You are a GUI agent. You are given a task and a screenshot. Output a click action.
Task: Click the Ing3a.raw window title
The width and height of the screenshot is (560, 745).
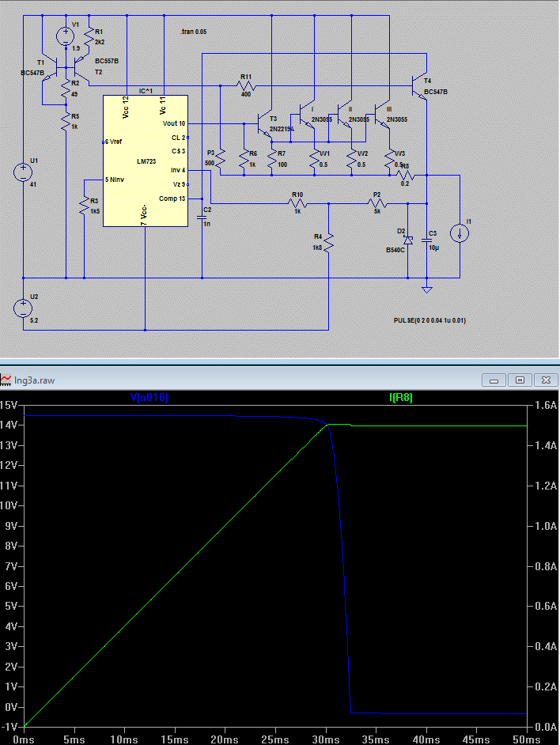pos(34,380)
